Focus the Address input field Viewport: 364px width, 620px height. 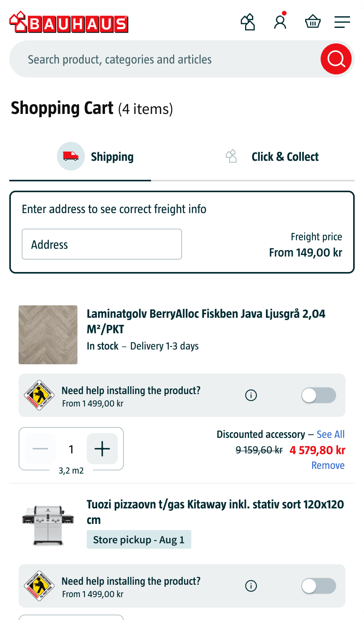[102, 244]
